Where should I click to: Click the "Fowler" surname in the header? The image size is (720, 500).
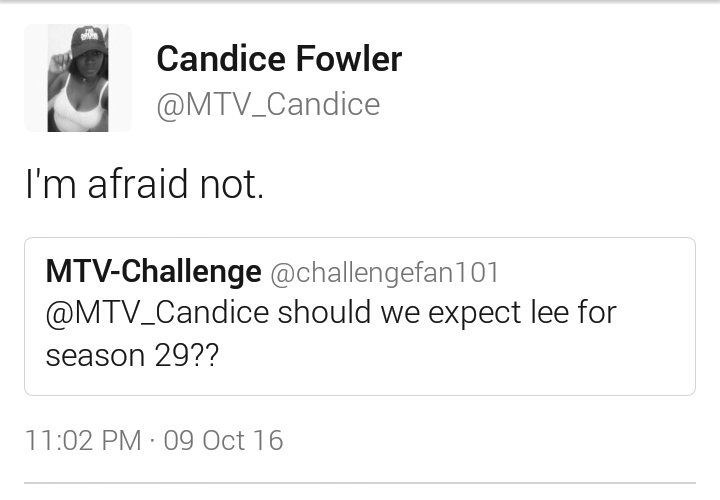pos(349,59)
